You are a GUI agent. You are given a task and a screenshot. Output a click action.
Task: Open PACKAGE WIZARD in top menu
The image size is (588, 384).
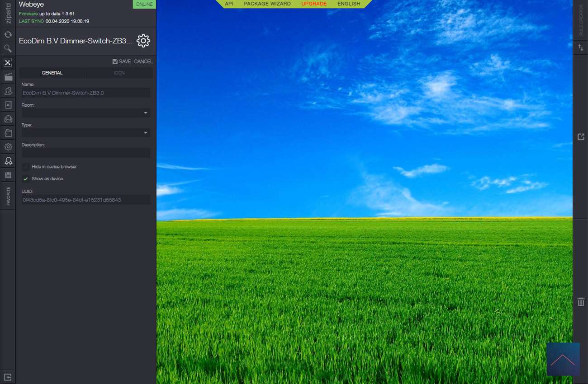[267, 4]
